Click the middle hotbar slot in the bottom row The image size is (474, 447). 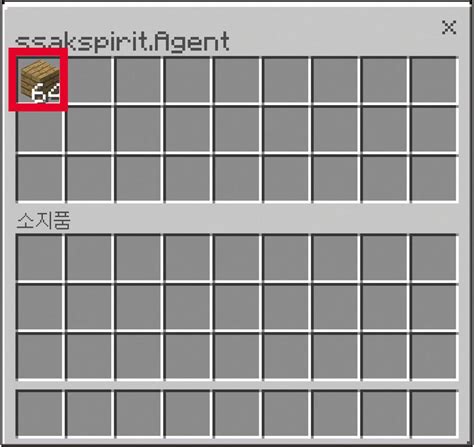(236, 414)
